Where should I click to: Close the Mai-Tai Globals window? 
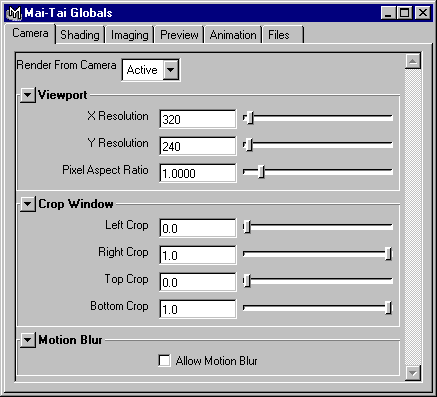(423, 13)
